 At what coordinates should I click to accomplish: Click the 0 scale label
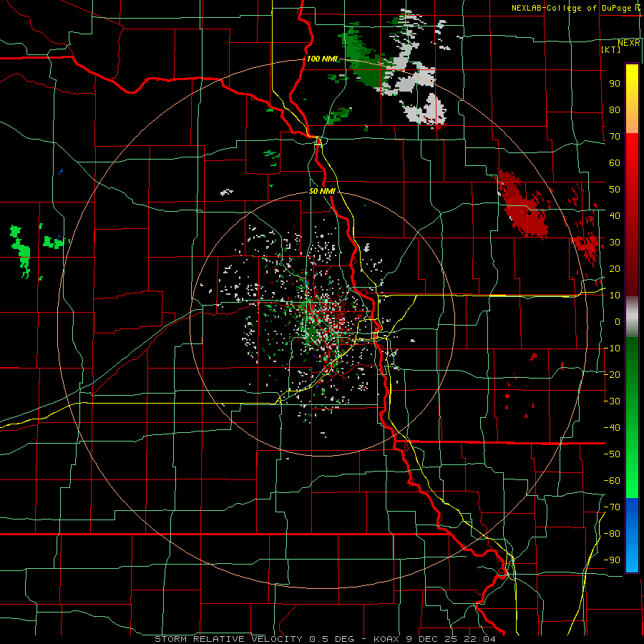618,322
